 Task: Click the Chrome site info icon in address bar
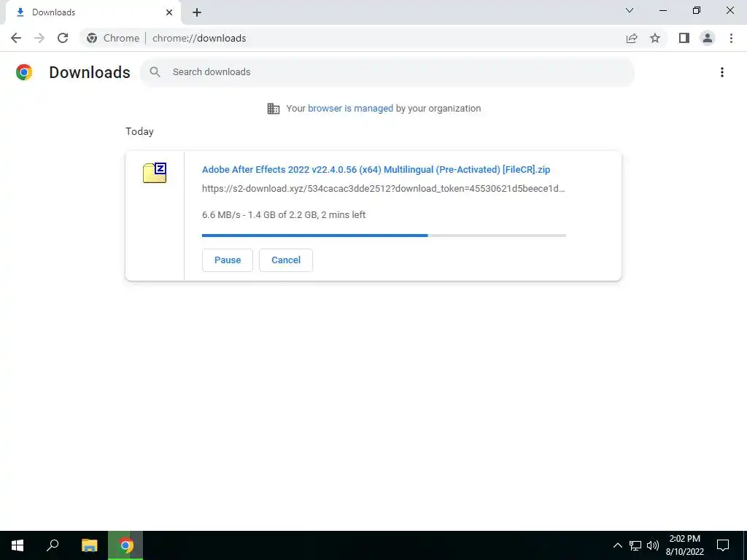pyautogui.click(x=92, y=38)
